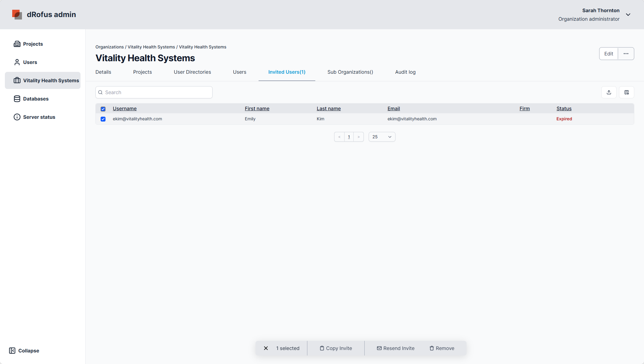The image size is (644, 364).
Task: Click Copy Invite in action bar
Action: [336, 348]
